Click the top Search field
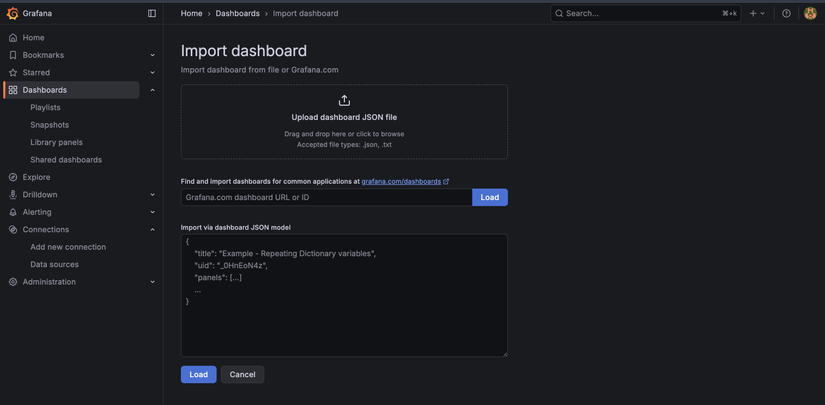 click(646, 14)
